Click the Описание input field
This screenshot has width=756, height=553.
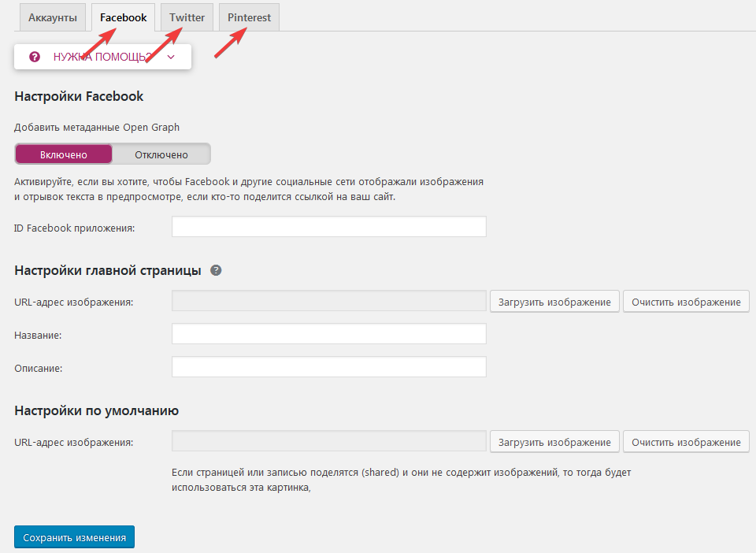[x=329, y=367]
